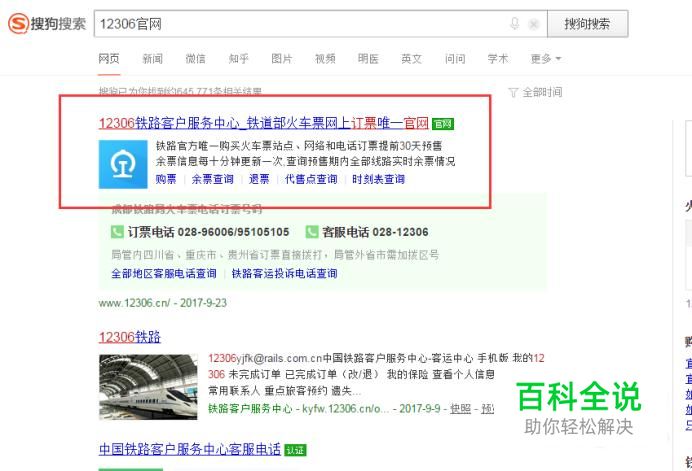Click the green phone icon beside 订票电话
The image size is (692, 471).
(x=117, y=232)
